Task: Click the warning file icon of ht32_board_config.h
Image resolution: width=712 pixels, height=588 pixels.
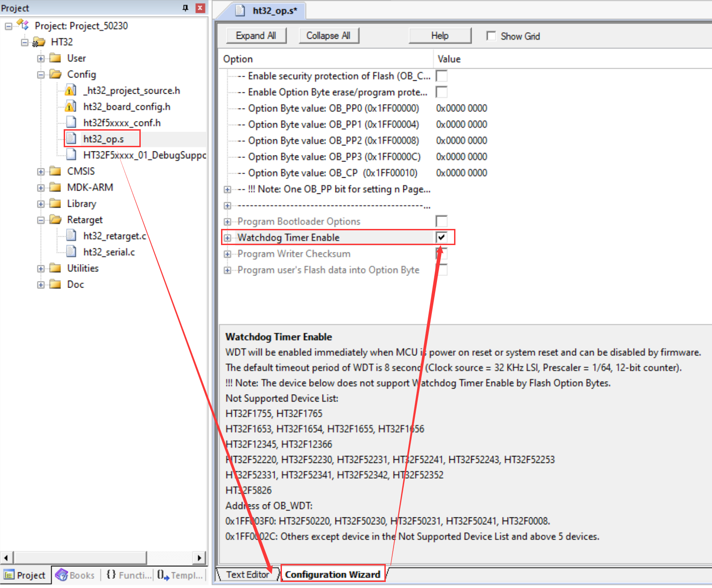Action: 70,107
